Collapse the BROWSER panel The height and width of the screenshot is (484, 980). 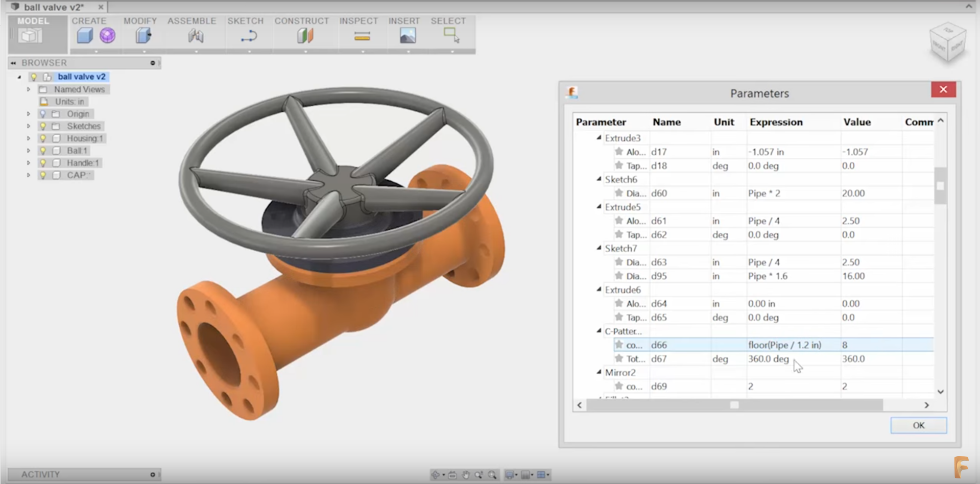pyautogui.click(x=12, y=63)
